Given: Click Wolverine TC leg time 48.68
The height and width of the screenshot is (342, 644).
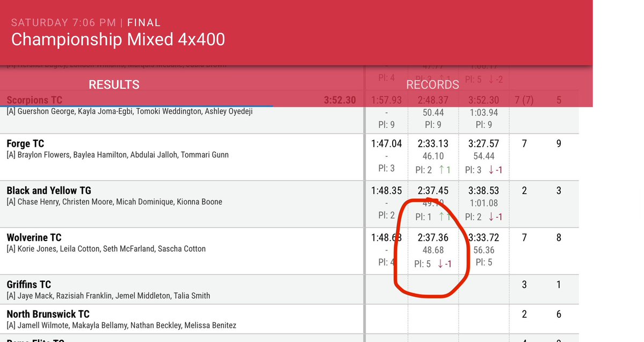Looking at the screenshot, I should 433,250.
